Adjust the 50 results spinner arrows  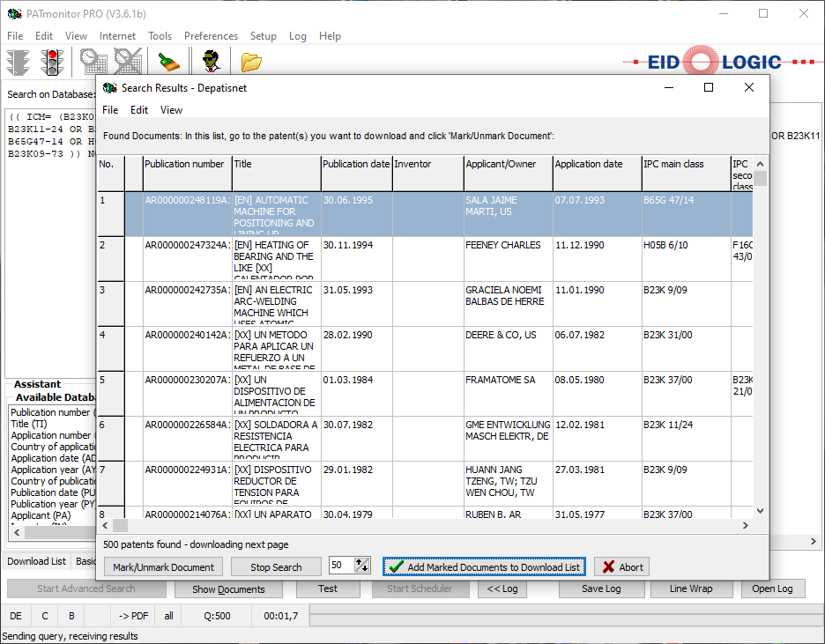[362, 565]
